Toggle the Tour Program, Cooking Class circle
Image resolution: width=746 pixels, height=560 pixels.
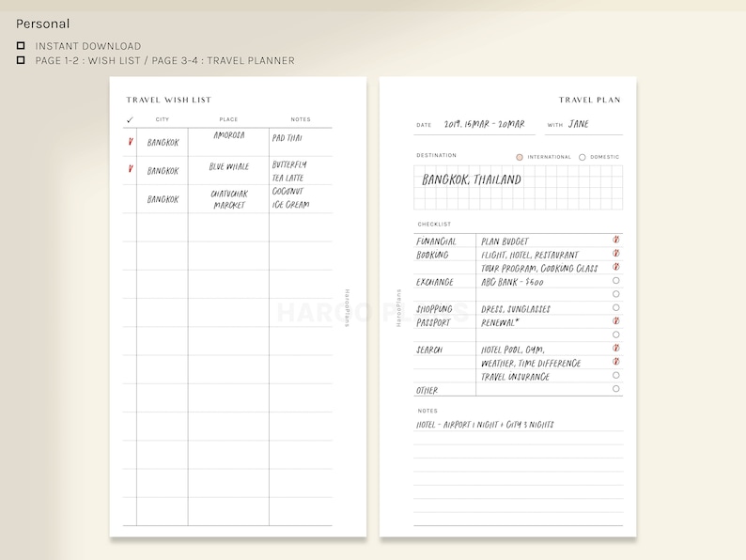616,267
